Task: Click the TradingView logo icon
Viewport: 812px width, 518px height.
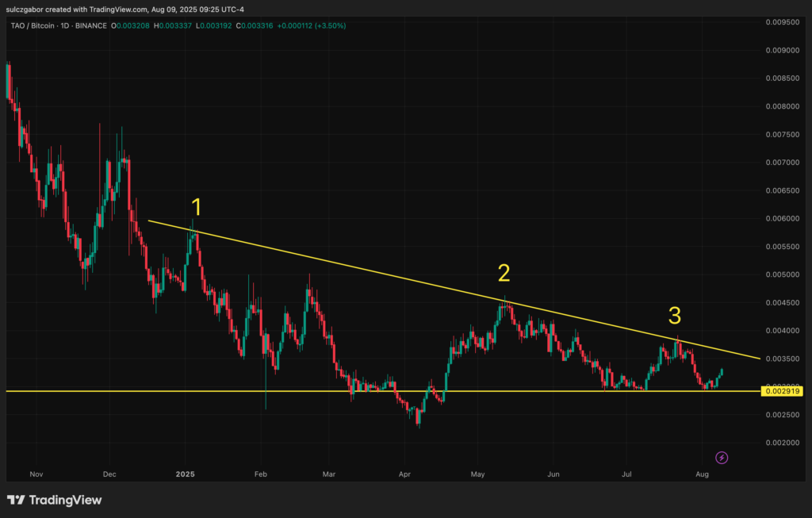Action: (x=16, y=500)
